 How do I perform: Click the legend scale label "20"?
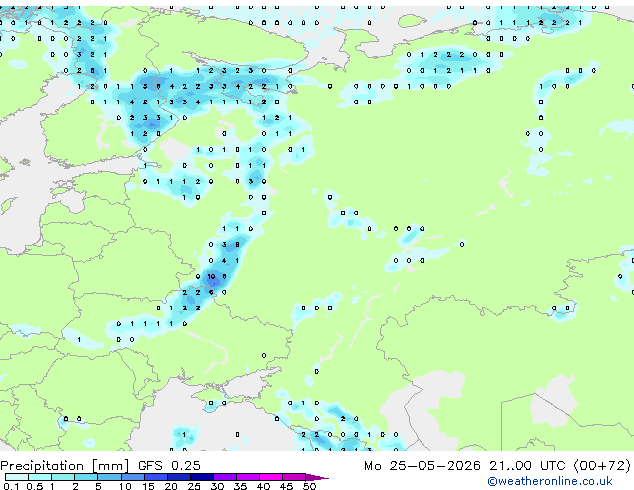tap(171, 486)
